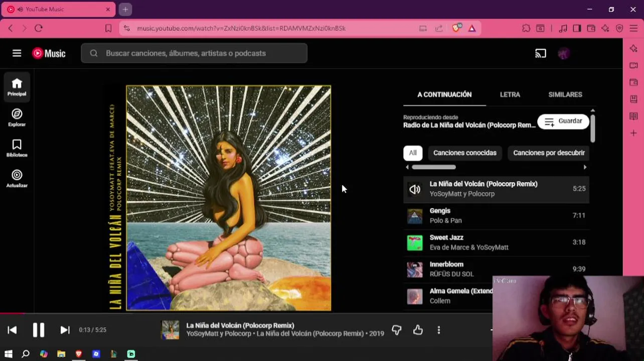Click the cast to device icon
The height and width of the screenshot is (361, 644).
click(x=541, y=53)
